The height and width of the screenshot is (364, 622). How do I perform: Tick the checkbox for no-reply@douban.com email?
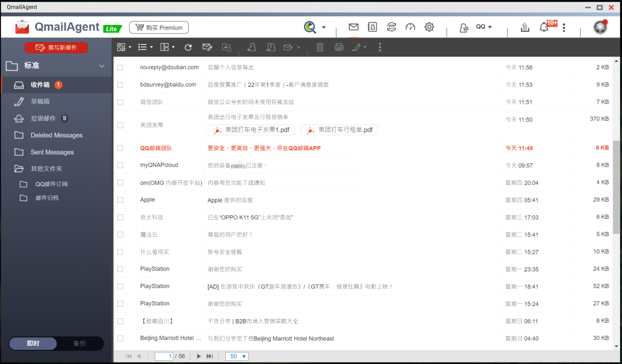point(120,68)
